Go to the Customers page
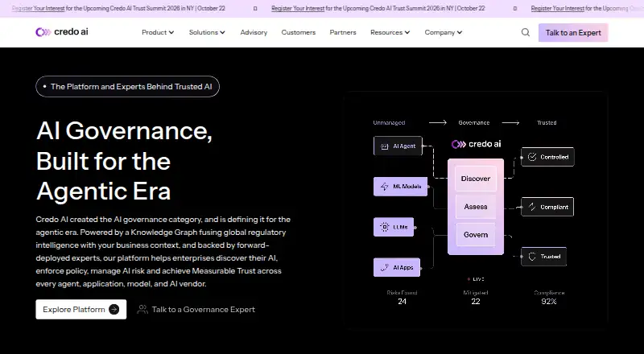The image size is (644, 354). tap(298, 32)
